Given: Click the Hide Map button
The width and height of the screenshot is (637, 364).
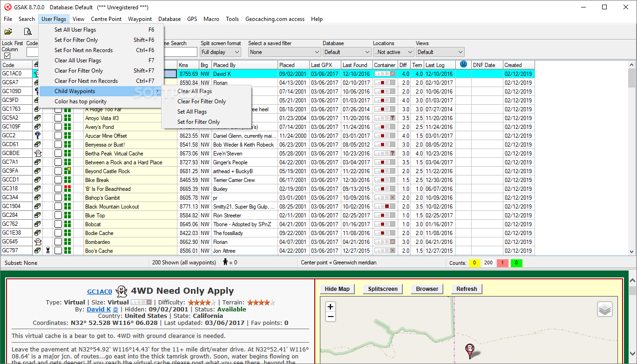Looking at the screenshot, I should (x=337, y=289).
